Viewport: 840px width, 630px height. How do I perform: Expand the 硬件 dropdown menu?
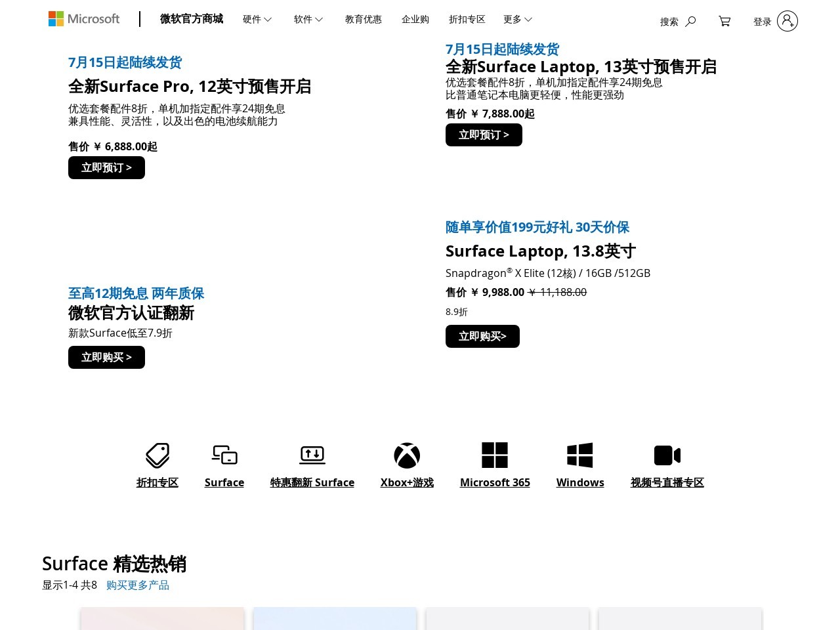pyautogui.click(x=257, y=19)
